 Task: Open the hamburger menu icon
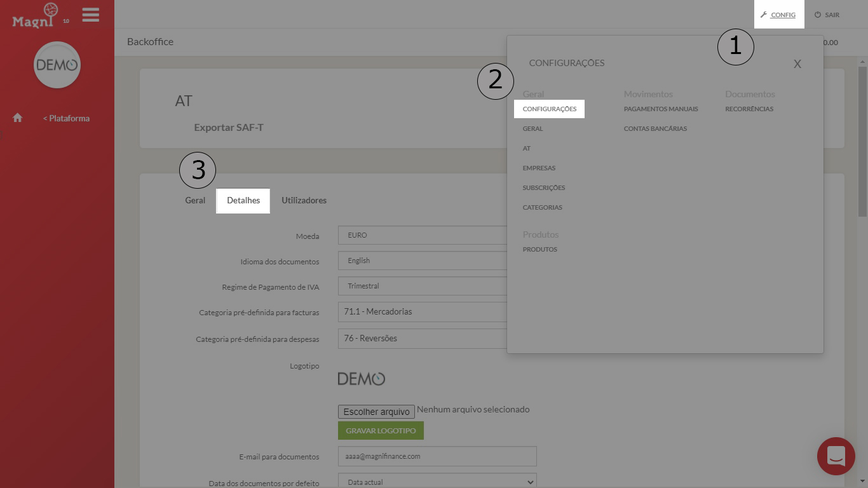point(91,15)
